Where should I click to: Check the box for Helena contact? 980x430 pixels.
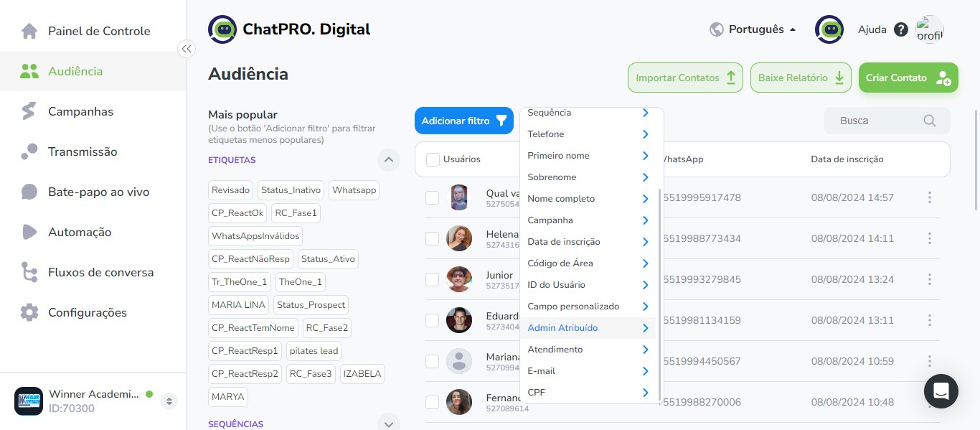432,238
